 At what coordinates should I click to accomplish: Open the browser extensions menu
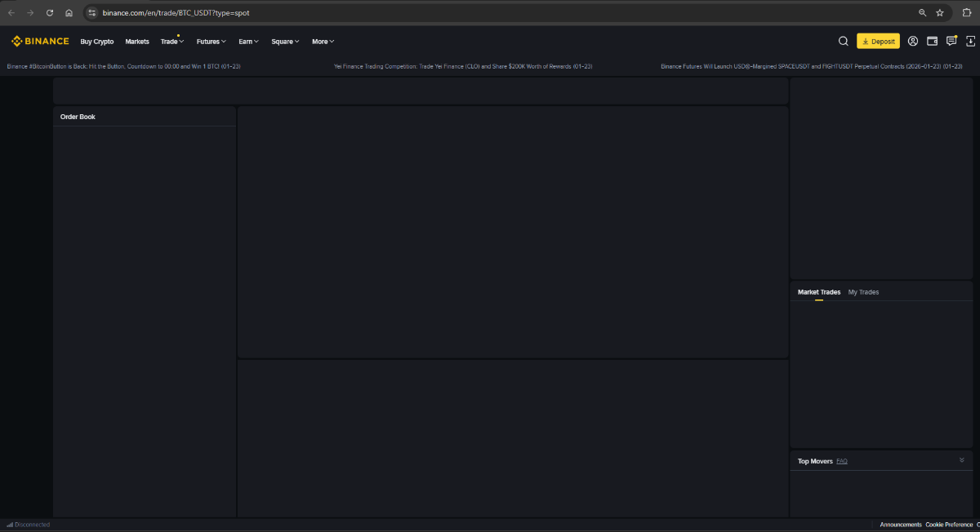point(966,13)
